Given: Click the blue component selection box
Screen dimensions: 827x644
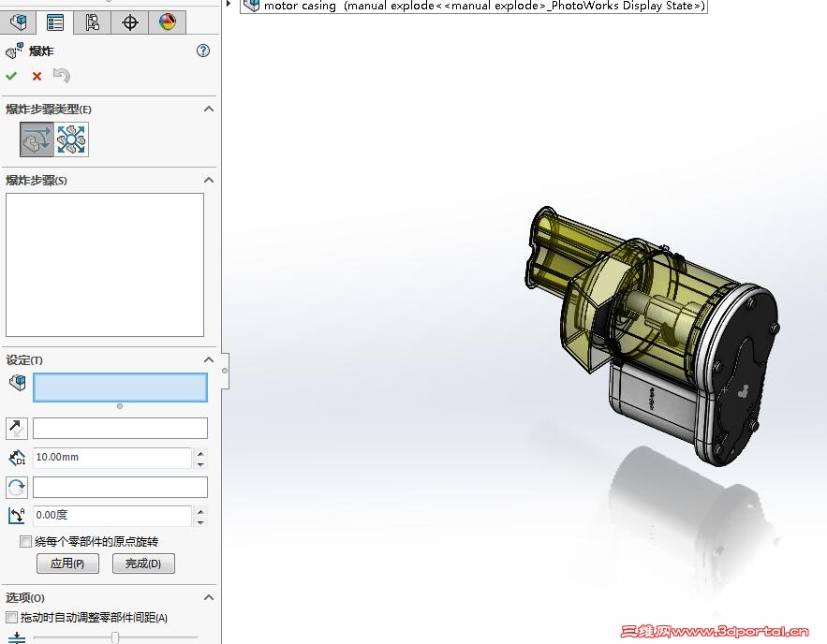Looking at the screenshot, I should (120, 388).
